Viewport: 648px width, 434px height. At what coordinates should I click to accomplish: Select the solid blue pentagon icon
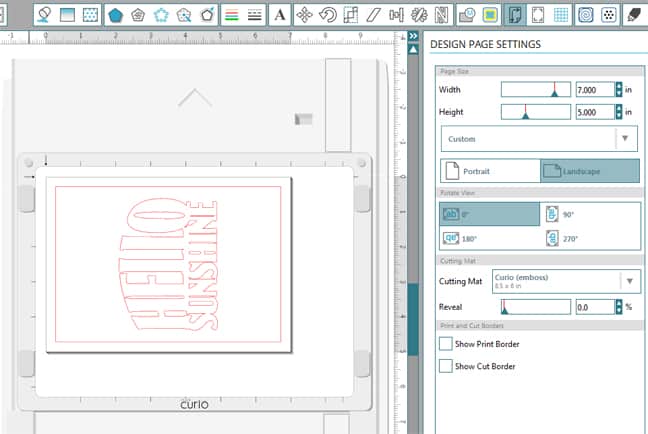[115, 15]
